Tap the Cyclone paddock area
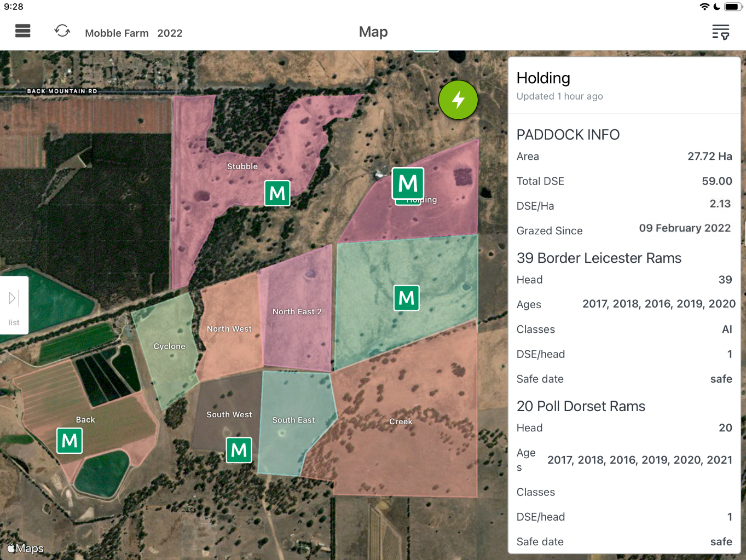The width and height of the screenshot is (746, 560). point(169,347)
